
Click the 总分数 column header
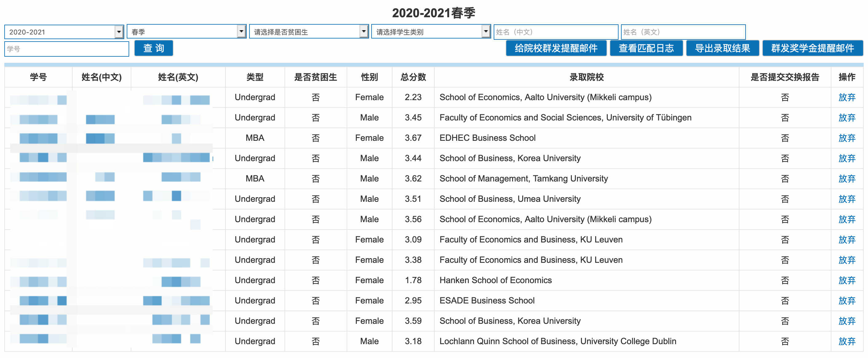pyautogui.click(x=413, y=77)
